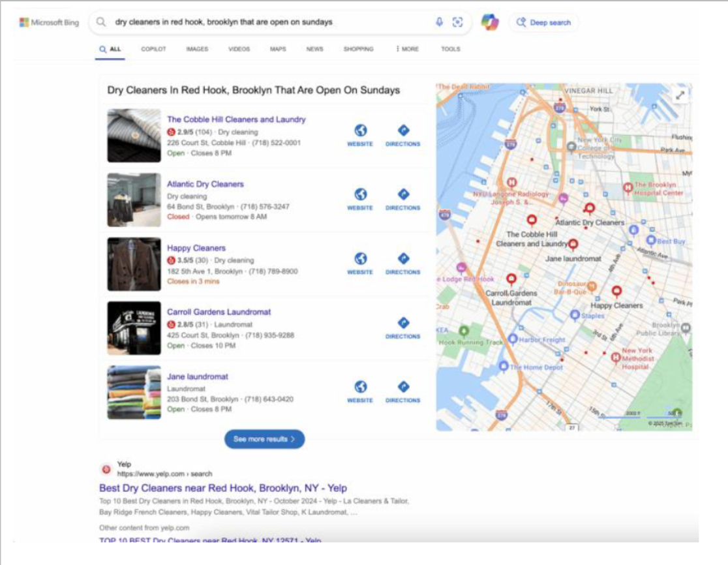Open the Tools search options

450,49
